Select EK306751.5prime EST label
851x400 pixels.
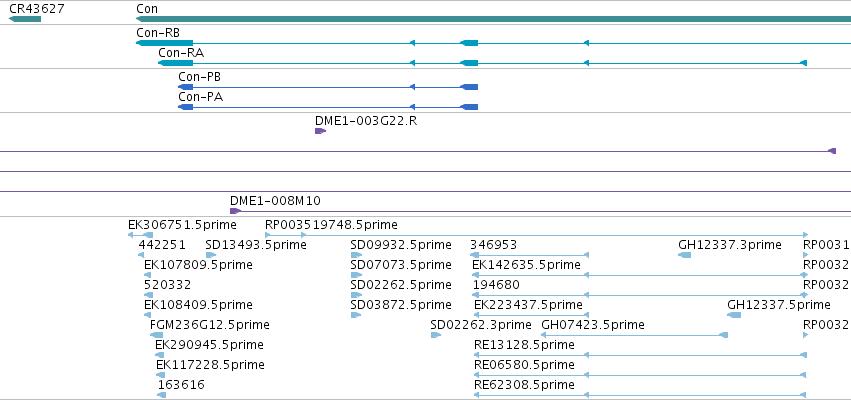click(x=182, y=225)
